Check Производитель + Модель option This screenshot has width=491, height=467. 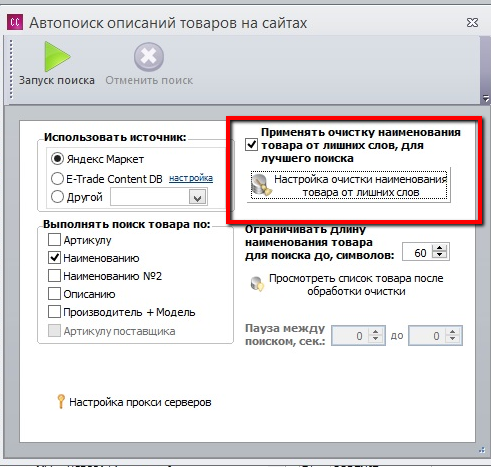(x=54, y=312)
